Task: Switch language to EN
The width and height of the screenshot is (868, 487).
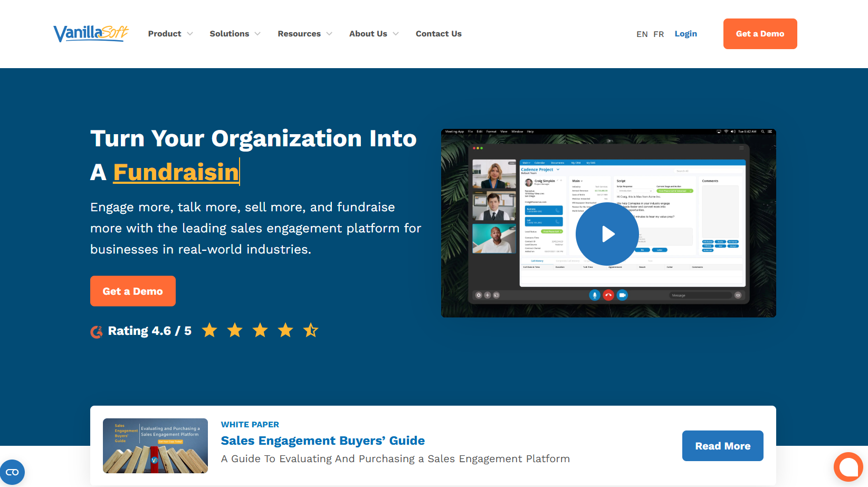Action: point(642,34)
